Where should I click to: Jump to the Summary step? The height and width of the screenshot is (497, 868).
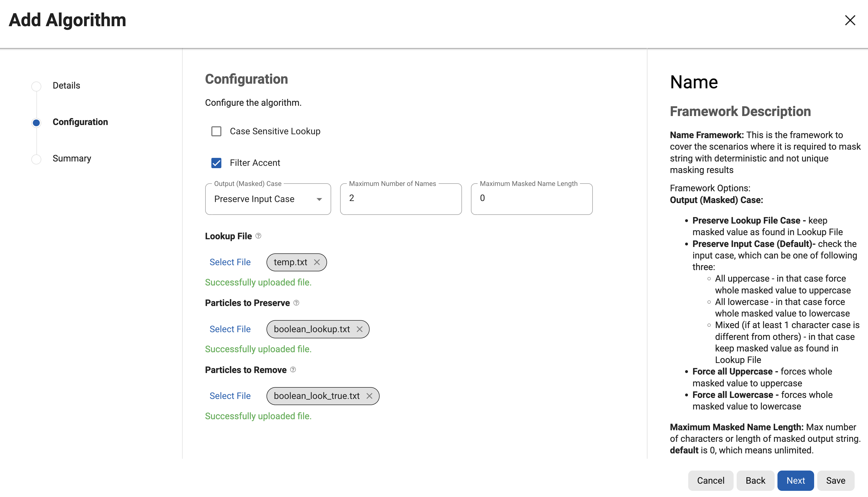pyautogui.click(x=72, y=158)
